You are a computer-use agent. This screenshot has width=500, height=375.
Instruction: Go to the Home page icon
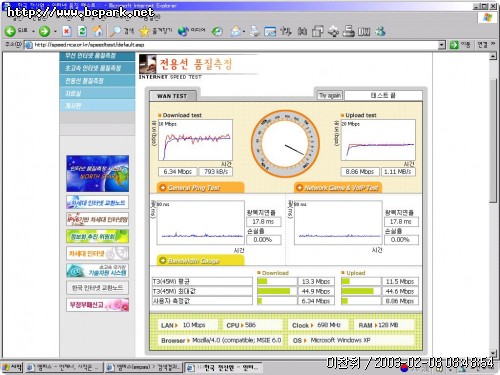point(98,31)
